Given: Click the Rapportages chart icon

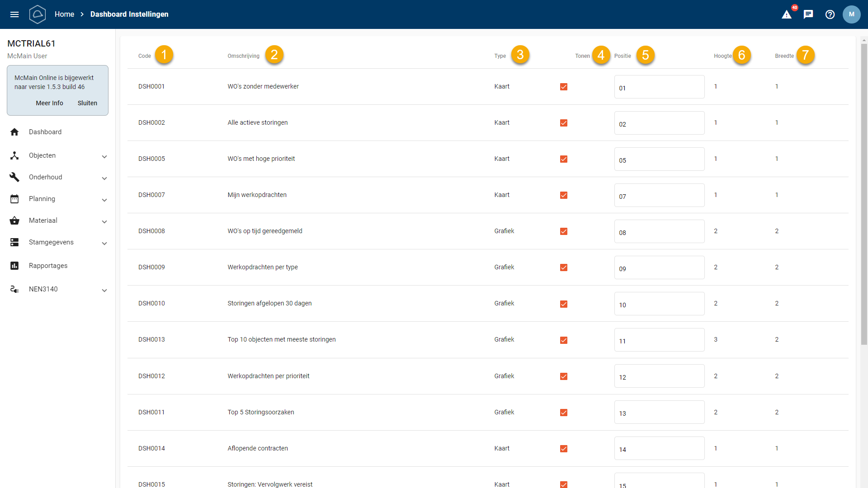Looking at the screenshot, I should [14, 266].
